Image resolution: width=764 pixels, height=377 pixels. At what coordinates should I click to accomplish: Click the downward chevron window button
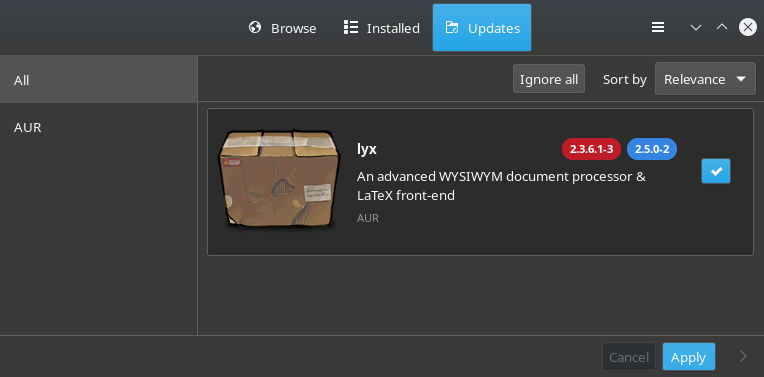click(x=696, y=28)
